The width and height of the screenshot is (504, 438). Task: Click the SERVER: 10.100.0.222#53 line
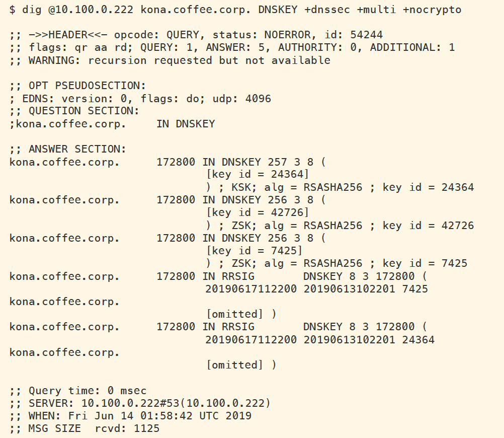point(140,403)
